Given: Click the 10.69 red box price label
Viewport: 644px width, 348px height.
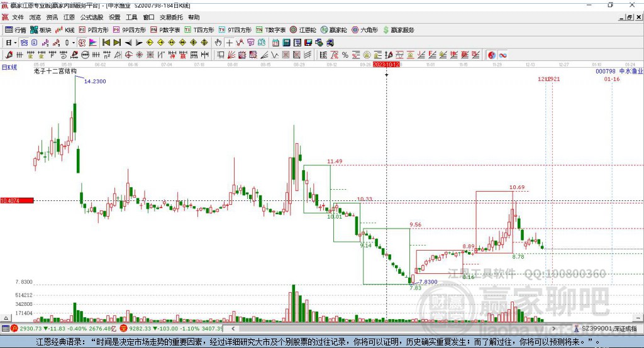Looking at the screenshot, I should click(517, 187).
